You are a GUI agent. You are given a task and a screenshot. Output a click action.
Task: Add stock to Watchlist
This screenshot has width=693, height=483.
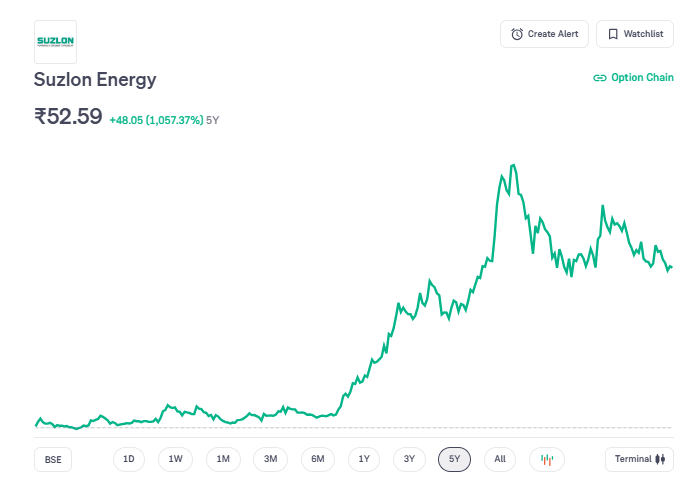click(x=635, y=34)
